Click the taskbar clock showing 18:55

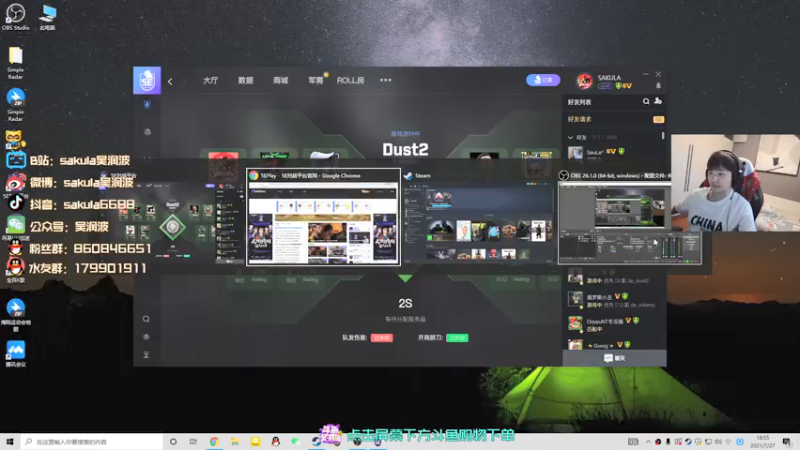pyautogui.click(x=763, y=442)
